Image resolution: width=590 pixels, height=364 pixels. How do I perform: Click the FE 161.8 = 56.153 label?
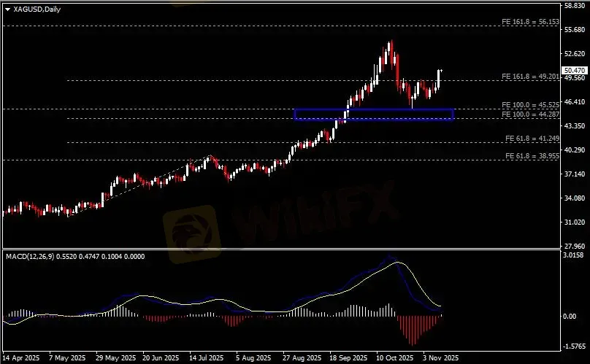click(530, 23)
